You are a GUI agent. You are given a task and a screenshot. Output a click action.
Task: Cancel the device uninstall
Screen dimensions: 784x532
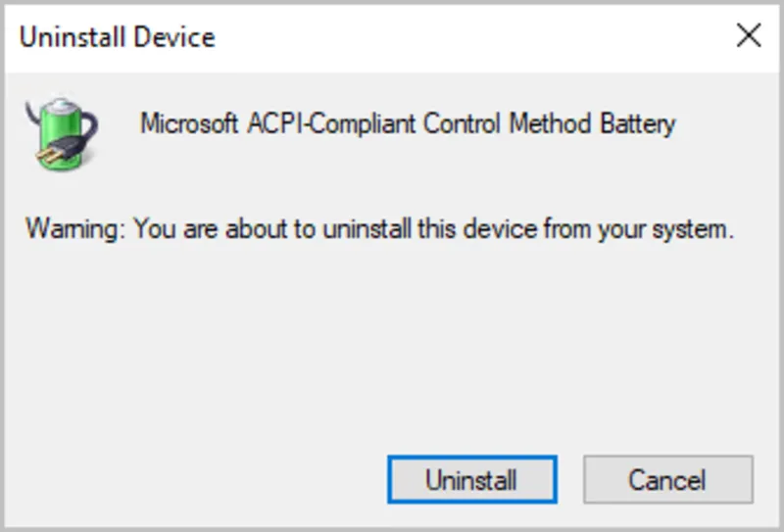[x=668, y=479]
